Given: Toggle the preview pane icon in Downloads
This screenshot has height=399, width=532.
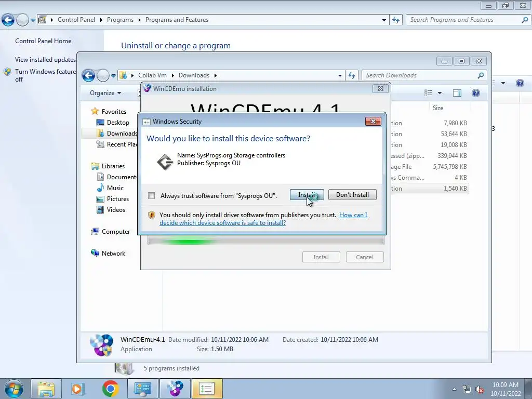Looking at the screenshot, I should click(457, 93).
